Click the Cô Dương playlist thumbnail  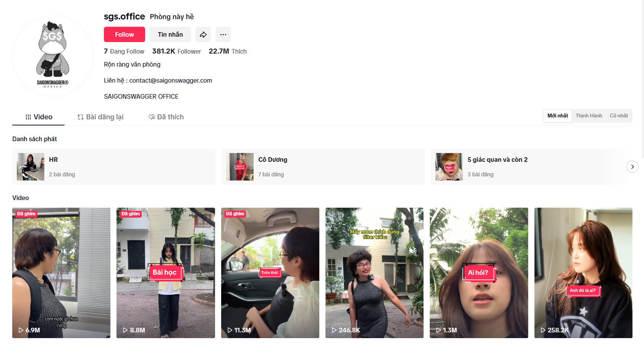(x=240, y=167)
